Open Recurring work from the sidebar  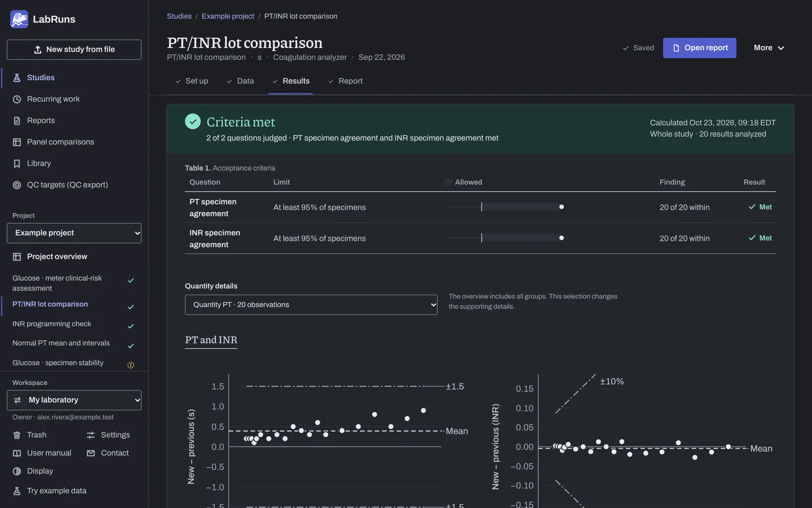click(75, 99)
